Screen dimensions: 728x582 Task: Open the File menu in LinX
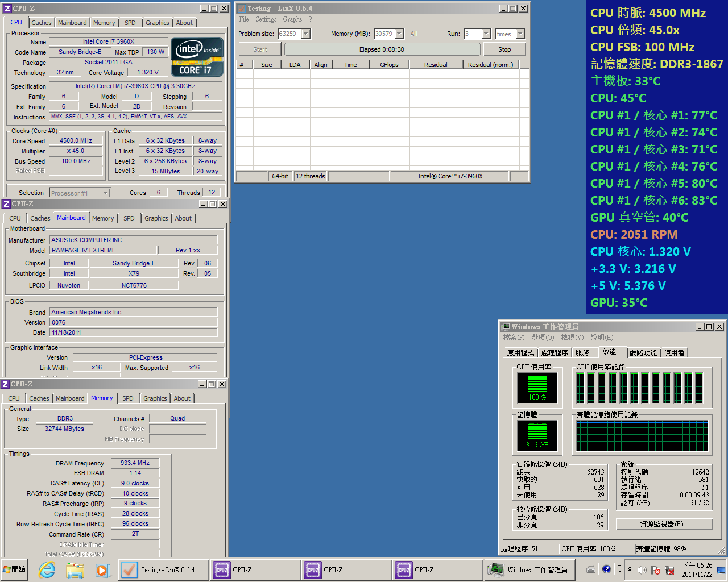coord(244,19)
